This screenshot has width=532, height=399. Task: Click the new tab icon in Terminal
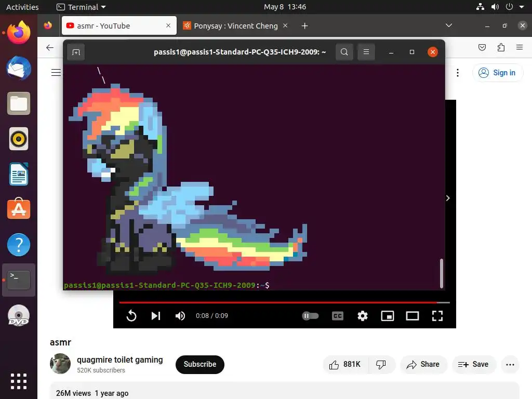(76, 52)
